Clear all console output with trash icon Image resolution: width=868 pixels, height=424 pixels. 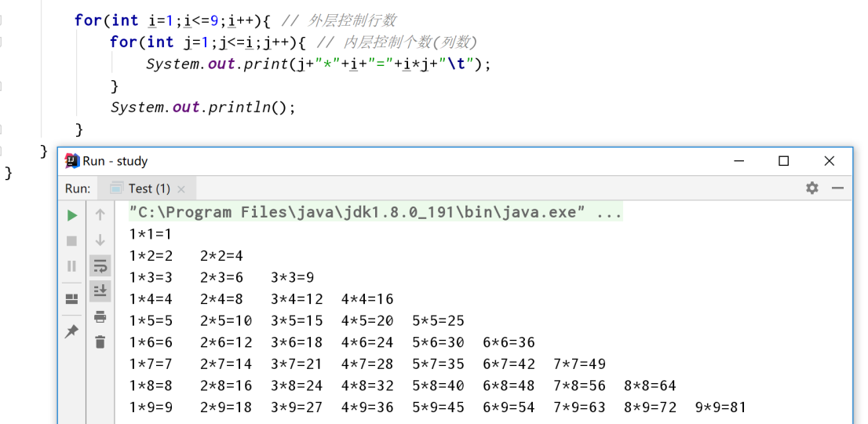click(x=100, y=342)
